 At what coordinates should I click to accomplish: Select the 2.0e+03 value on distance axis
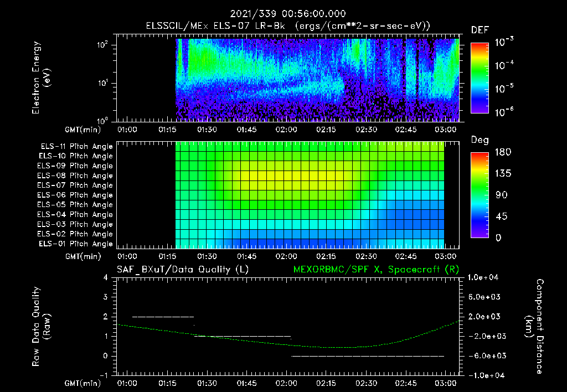[x=484, y=316]
